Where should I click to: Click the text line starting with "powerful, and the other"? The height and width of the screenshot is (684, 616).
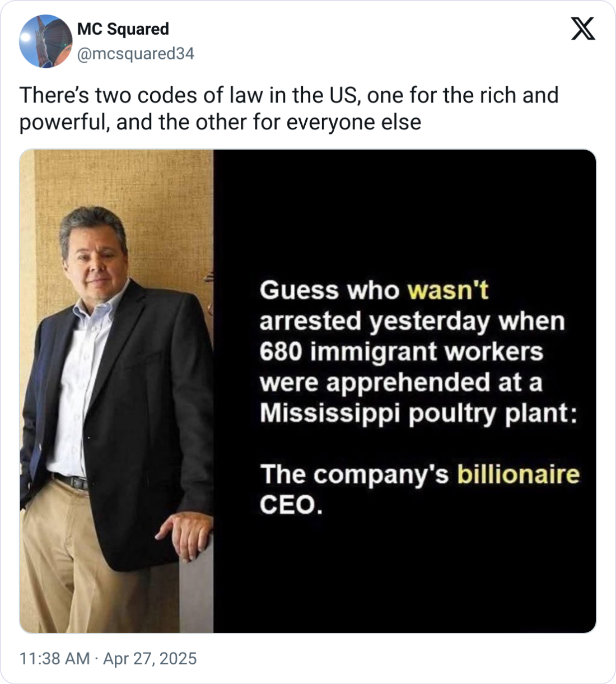pos(220,122)
